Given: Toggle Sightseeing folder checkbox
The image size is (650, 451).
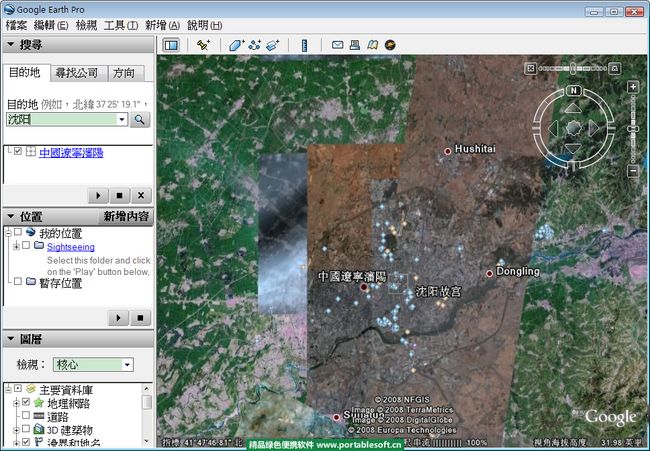Looking at the screenshot, I should point(26,245).
